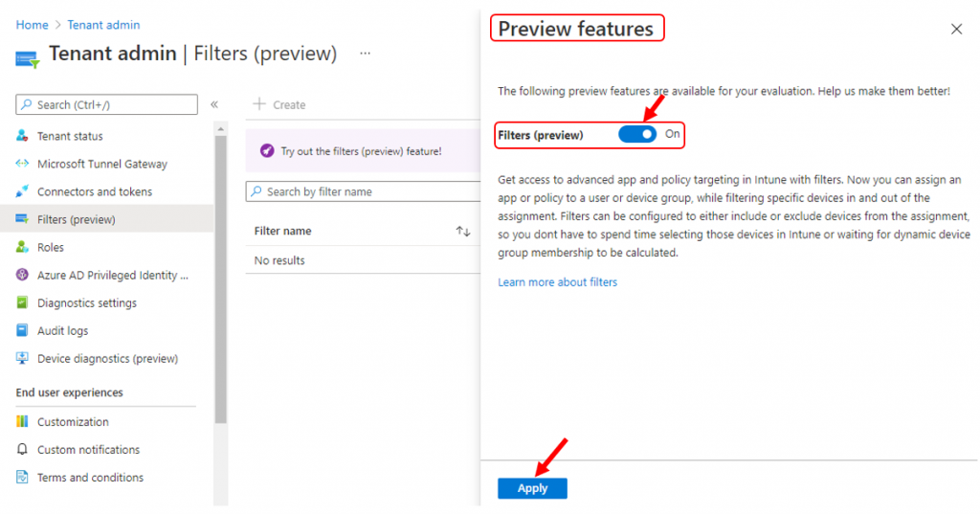Go to Home breadcrumb
The height and width of the screenshot is (514, 980).
tap(32, 25)
